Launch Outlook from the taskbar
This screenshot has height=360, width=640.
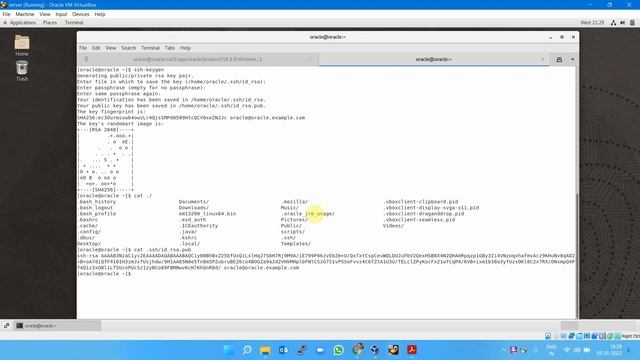coord(283,350)
